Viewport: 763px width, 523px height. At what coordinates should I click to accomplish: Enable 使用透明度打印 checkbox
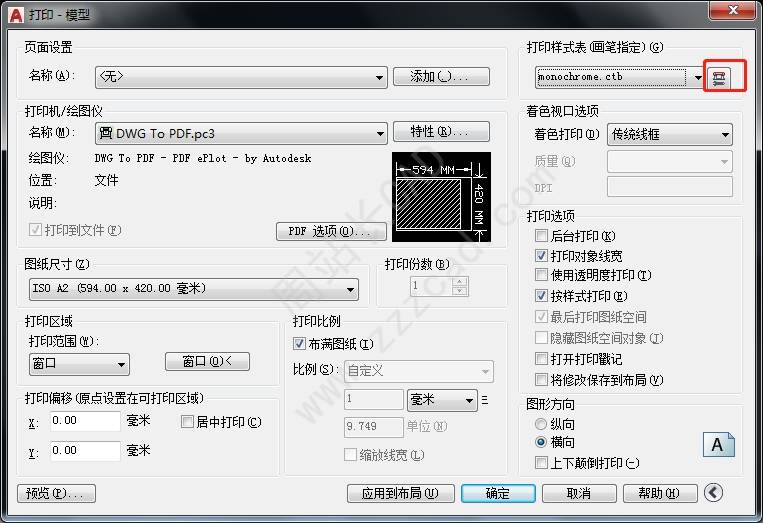[x=541, y=275]
